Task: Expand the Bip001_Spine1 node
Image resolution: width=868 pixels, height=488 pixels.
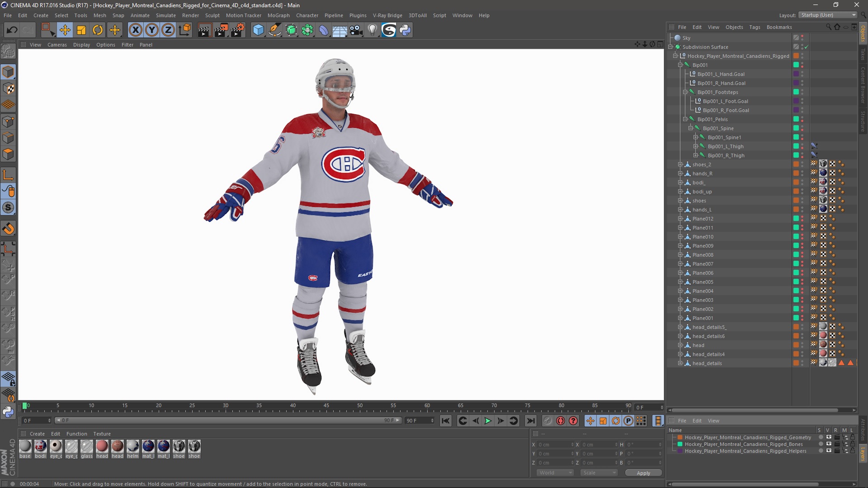Action: [696, 137]
